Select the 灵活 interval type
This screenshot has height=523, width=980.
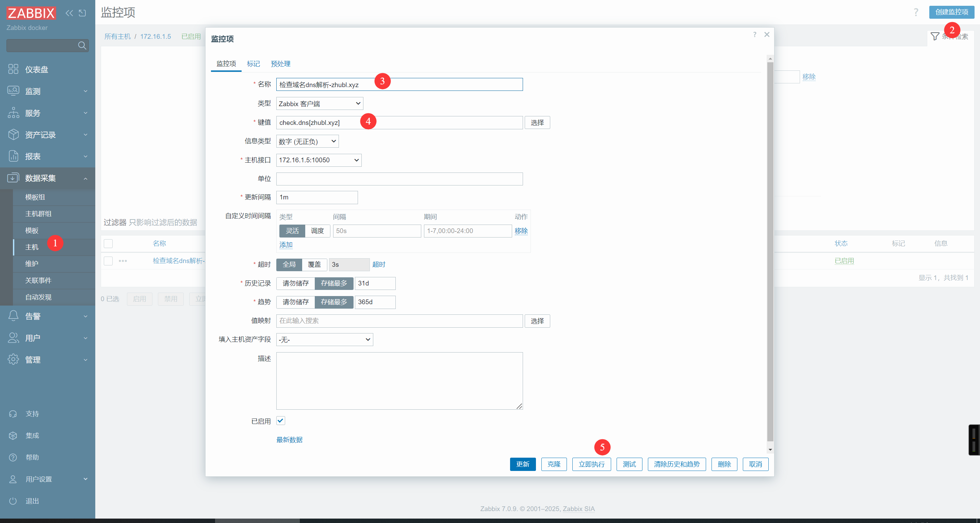click(292, 231)
